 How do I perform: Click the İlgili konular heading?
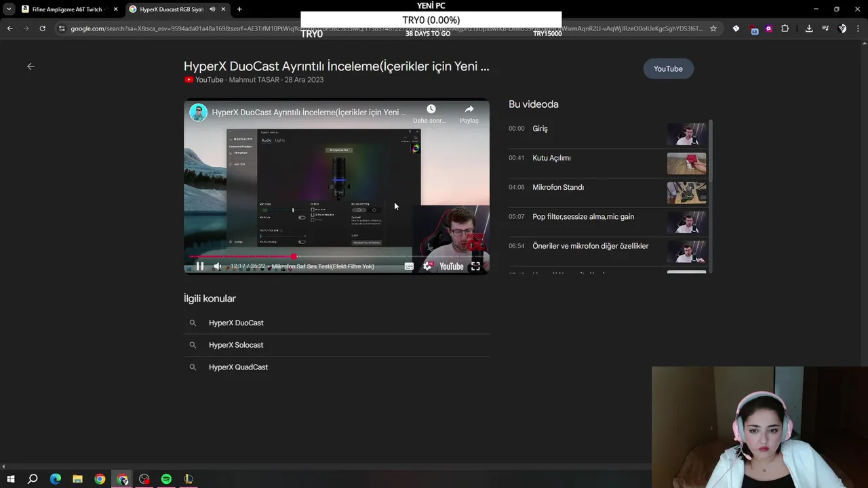point(210,298)
